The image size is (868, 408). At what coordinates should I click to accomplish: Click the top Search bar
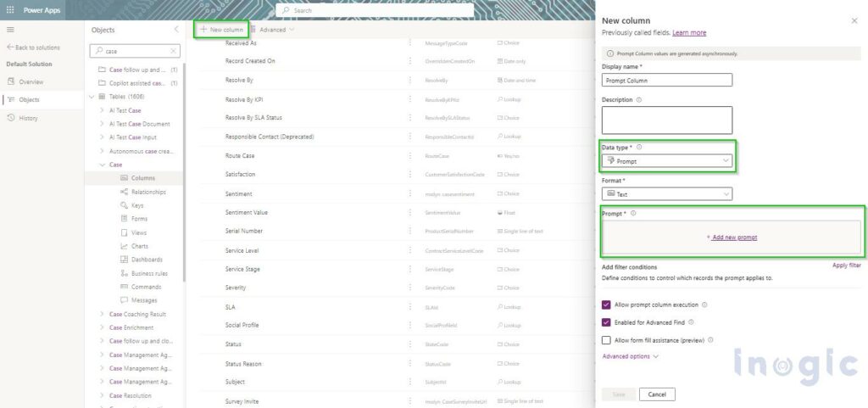pyautogui.click(x=375, y=10)
